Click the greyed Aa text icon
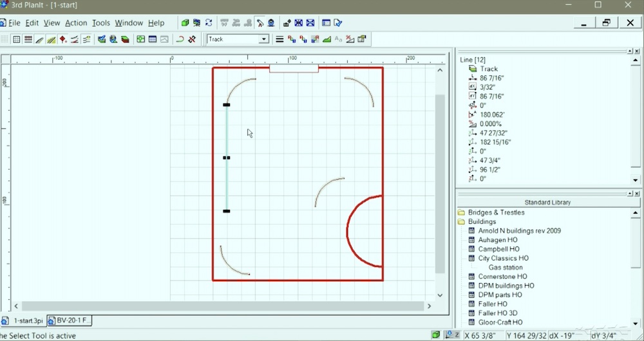This screenshot has height=341, width=644. tap(339, 39)
